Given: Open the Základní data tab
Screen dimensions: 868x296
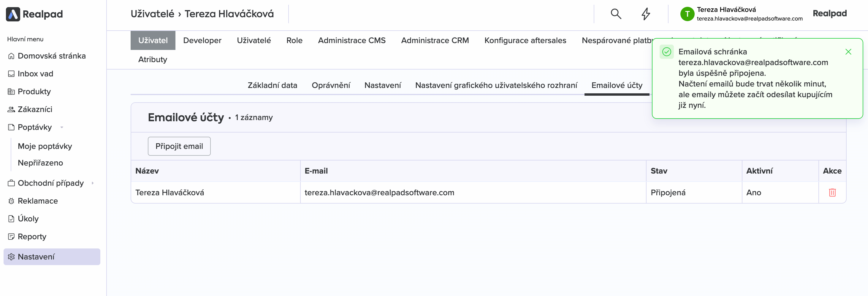Looking at the screenshot, I should point(272,85).
